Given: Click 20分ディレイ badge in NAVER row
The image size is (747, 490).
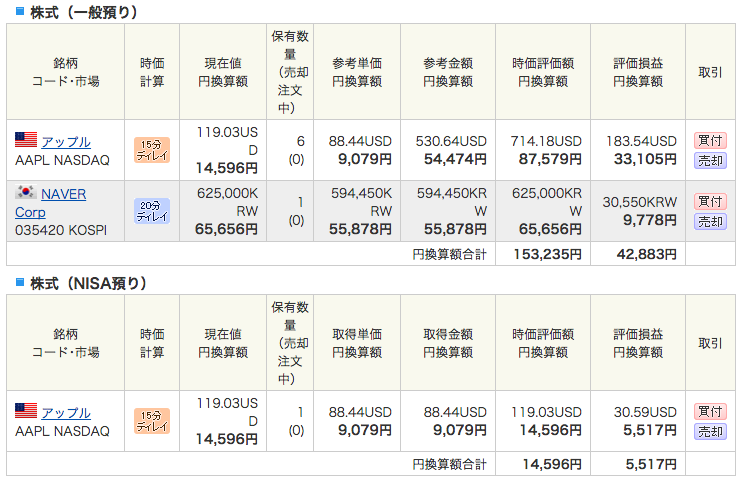Looking at the screenshot, I should (x=152, y=211).
